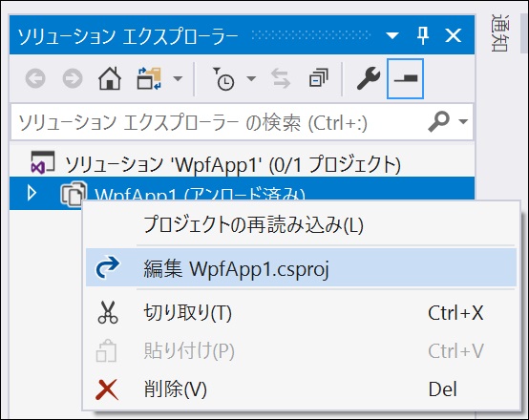The height and width of the screenshot is (420, 529).
Task: Click the Sync with Active Document icon
Action: click(281, 78)
